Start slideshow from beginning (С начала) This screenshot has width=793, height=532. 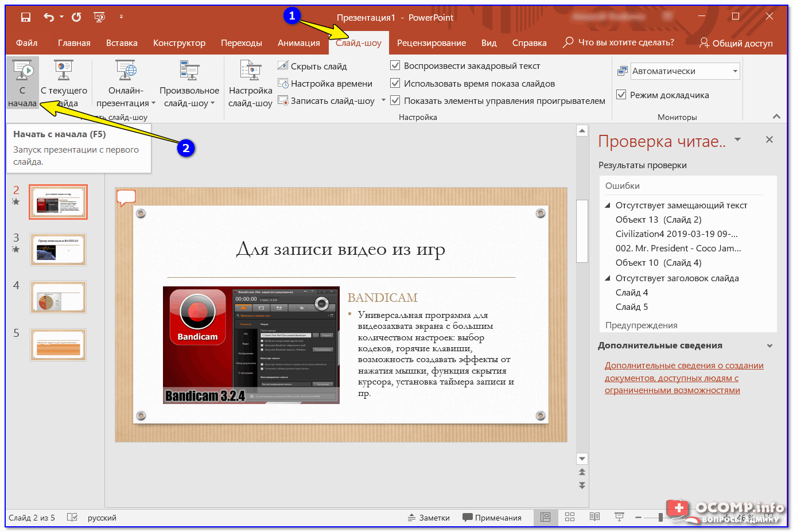click(22, 83)
